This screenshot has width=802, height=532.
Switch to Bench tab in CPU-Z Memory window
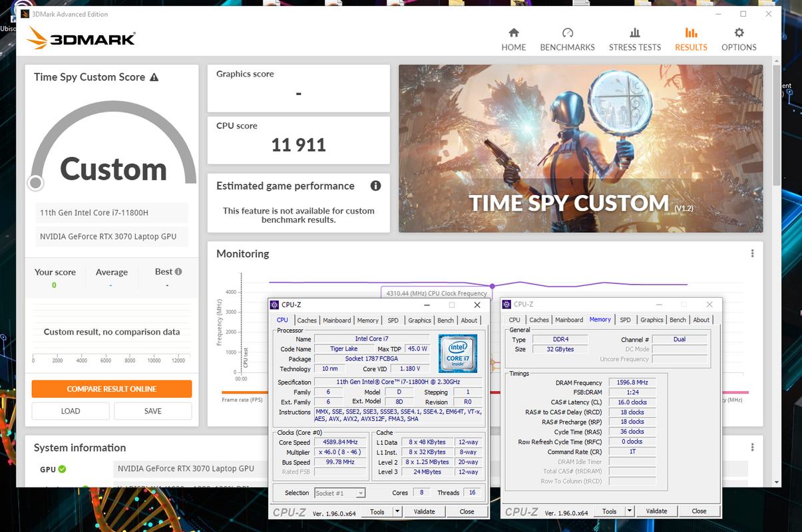coord(678,320)
